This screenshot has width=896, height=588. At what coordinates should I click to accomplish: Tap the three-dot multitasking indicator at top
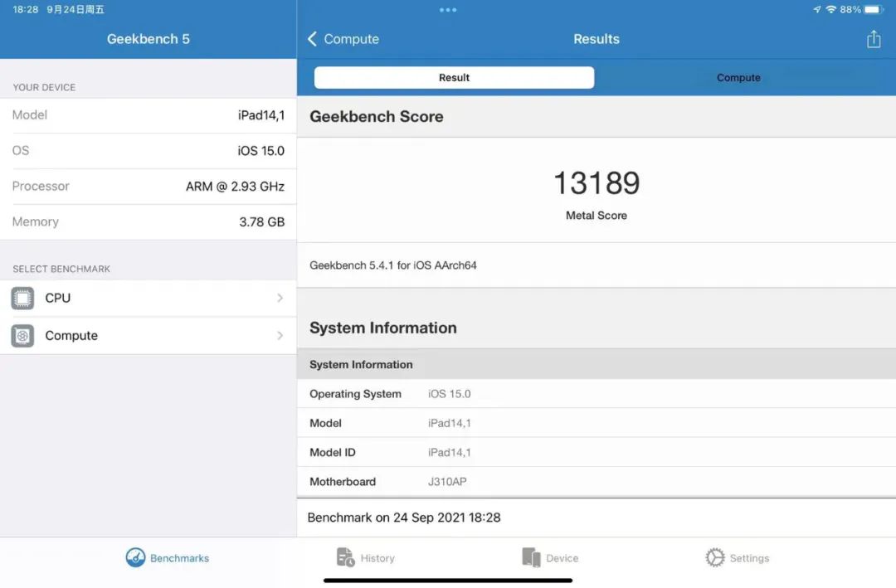point(448,9)
